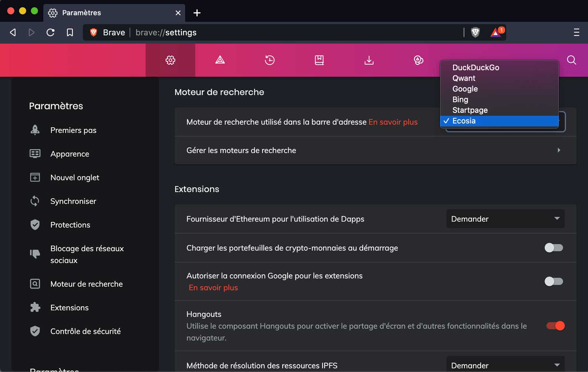
Task: Open Contrôle de sécurité section
Action: tap(85, 331)
